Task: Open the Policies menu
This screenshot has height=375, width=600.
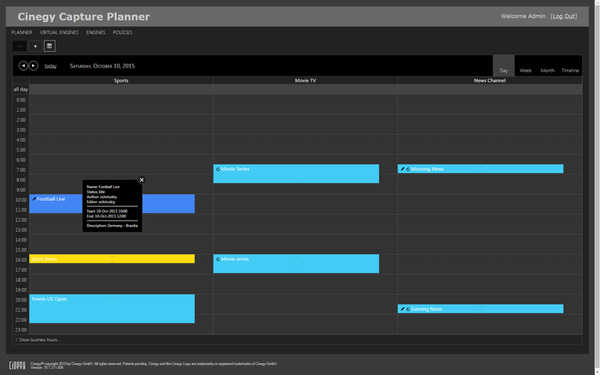Action: (x=122, y=33)
